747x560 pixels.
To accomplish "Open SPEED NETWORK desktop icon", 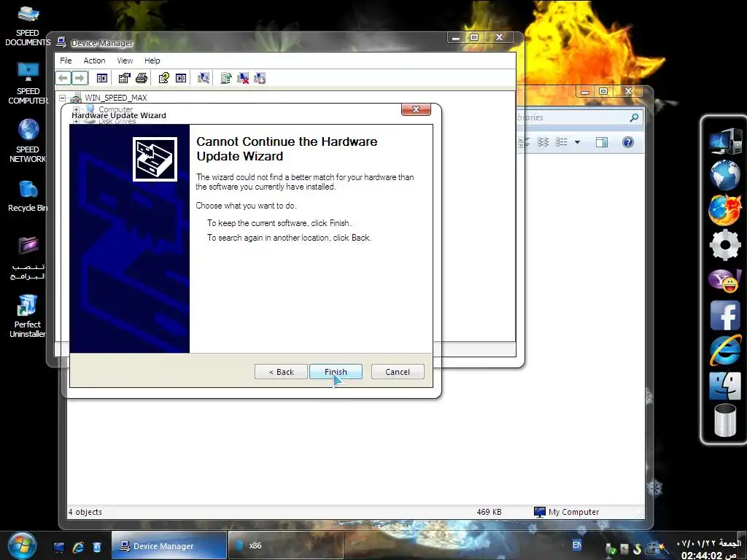I will pos(28,141).
